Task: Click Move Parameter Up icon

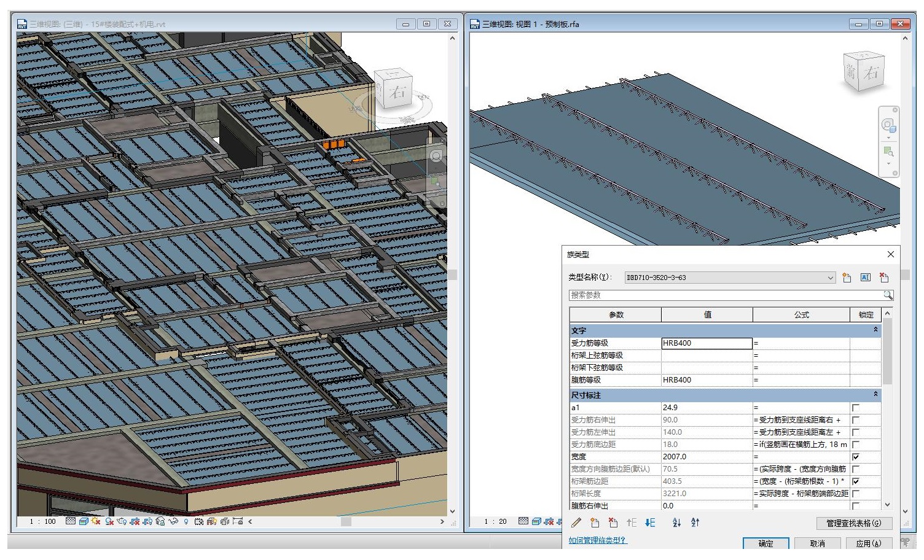Action: coord(632,523)
